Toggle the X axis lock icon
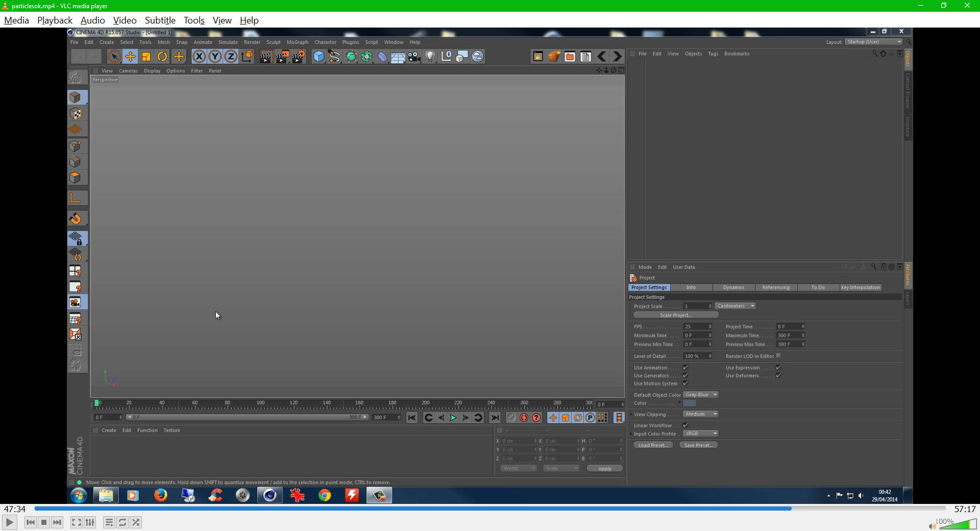Screen dimensions: 980x531 click(x=199, y=57)
